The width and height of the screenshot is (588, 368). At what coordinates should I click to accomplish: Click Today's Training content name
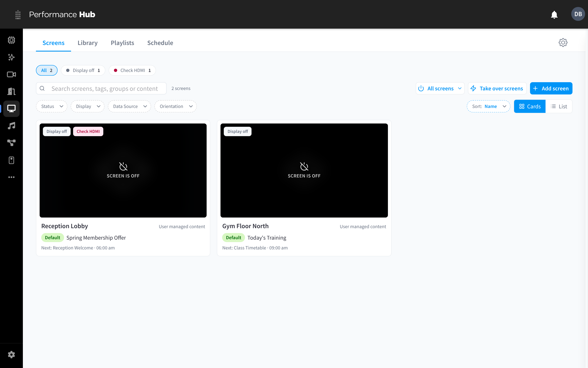(x=267, y=238)
